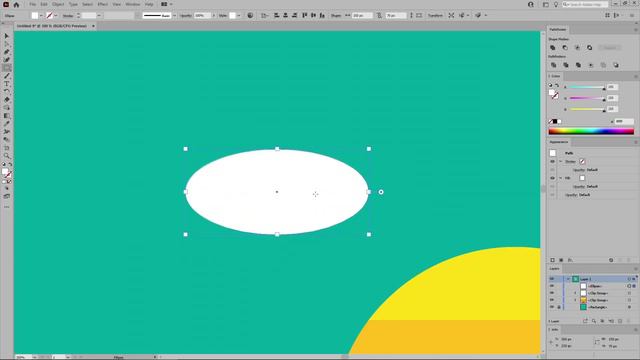Click the cyan color slider
Image resolution: width=640 pixels, height=360 pixels.
(x=587, y=87)
